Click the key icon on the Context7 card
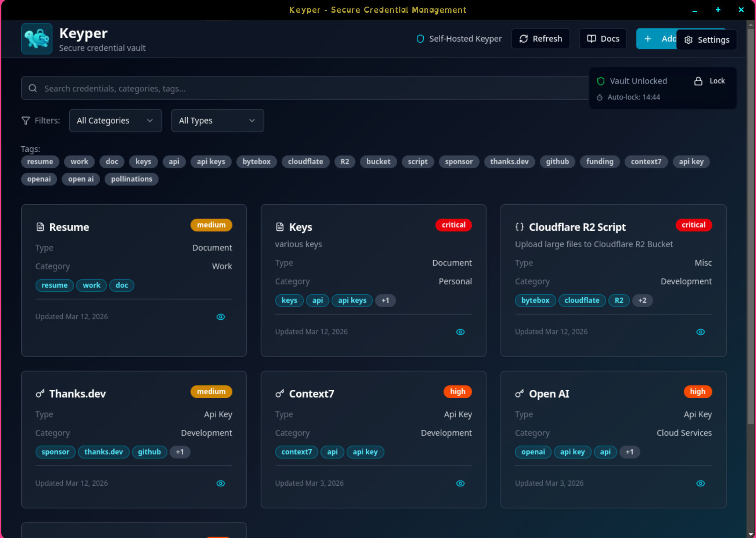Viewport: 756px width, 538px height. point(280,394)
